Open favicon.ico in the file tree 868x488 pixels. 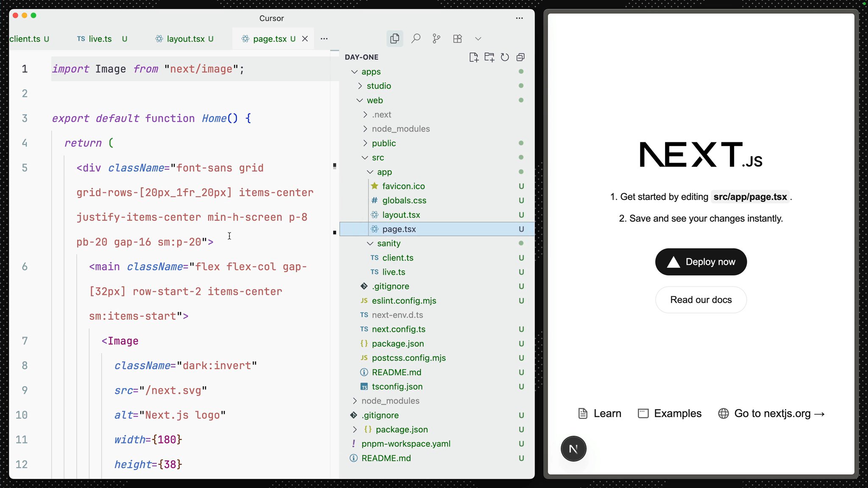click(x=437, y=186)
